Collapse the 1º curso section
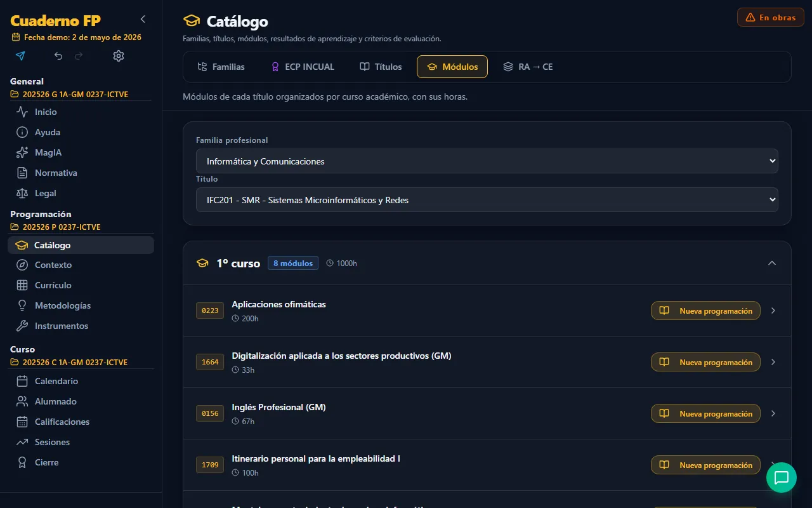 tap(771, 263)
